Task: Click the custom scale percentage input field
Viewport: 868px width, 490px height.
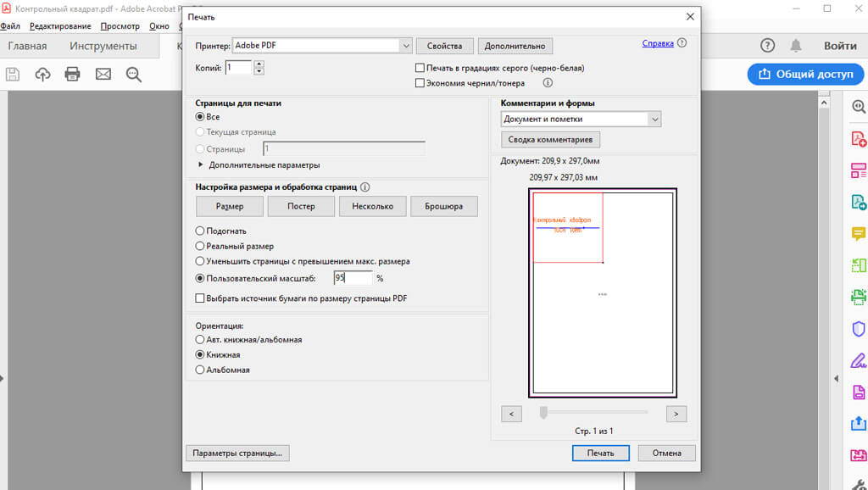Action: tap(352, 278)
